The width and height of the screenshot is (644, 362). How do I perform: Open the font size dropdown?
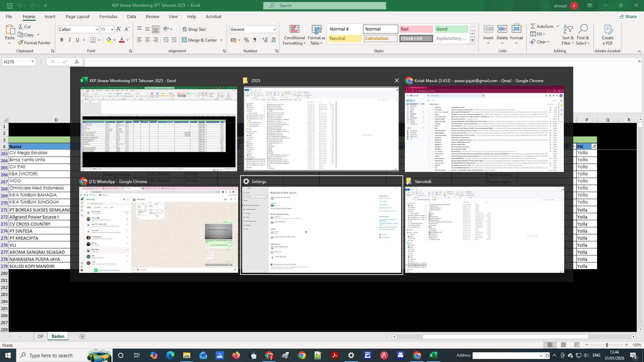112,29
